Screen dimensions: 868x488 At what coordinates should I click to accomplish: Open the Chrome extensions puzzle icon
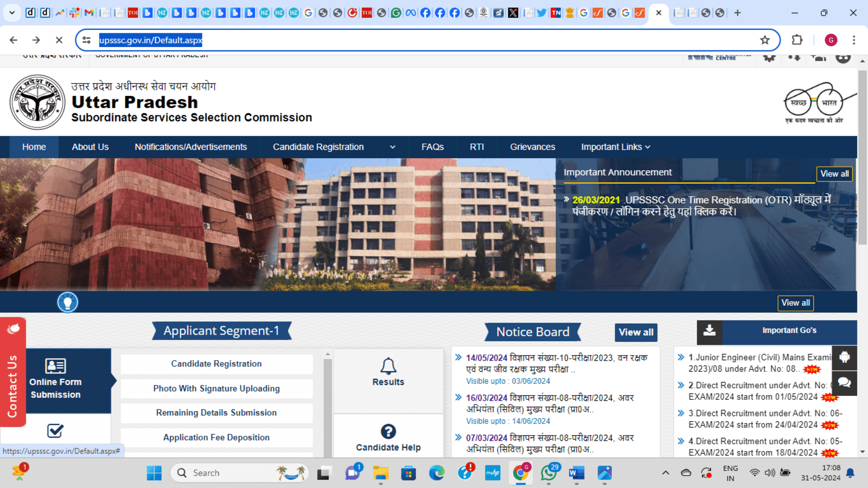click(x=796, y=40)
